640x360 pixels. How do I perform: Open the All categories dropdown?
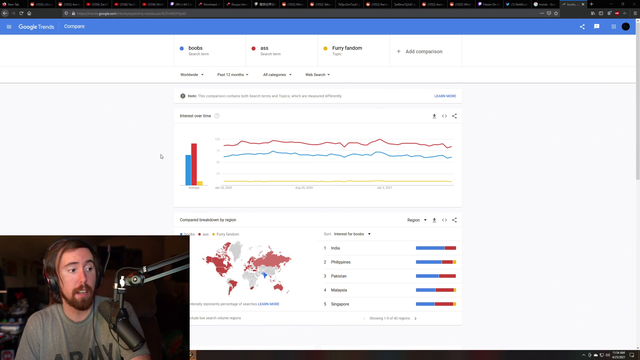[x=277, y=75]
